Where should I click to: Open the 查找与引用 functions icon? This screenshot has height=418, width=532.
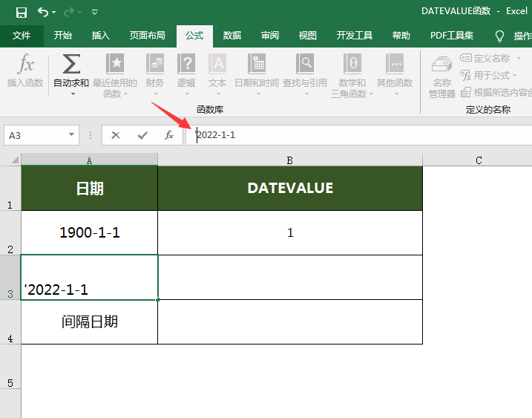(x=305, y=64)
